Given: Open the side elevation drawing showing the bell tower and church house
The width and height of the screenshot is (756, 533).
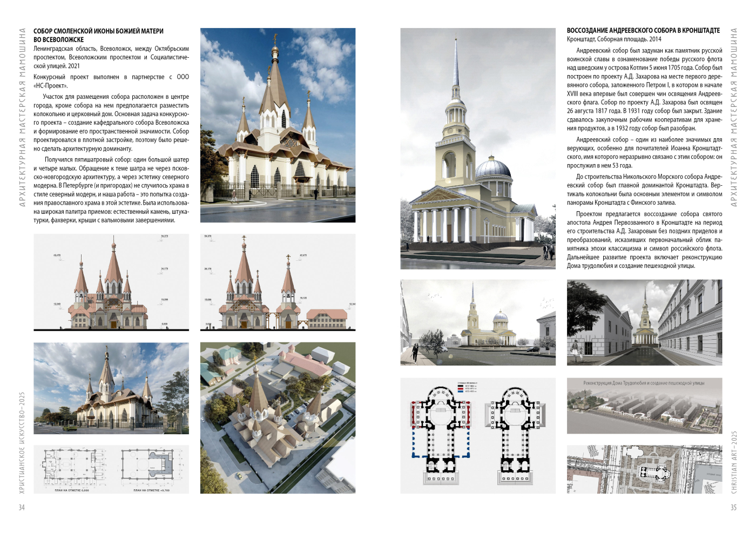Looking at the screenshot, I should (x=278, y=282).
